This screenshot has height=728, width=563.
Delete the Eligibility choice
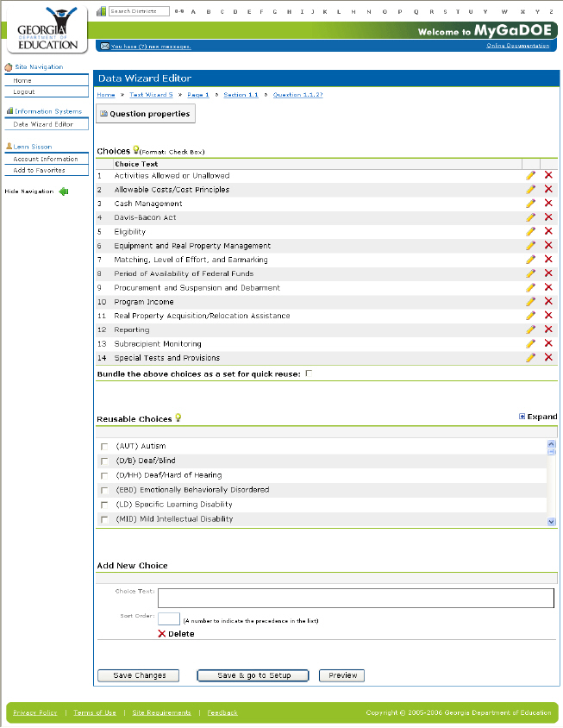click(548, 231)
